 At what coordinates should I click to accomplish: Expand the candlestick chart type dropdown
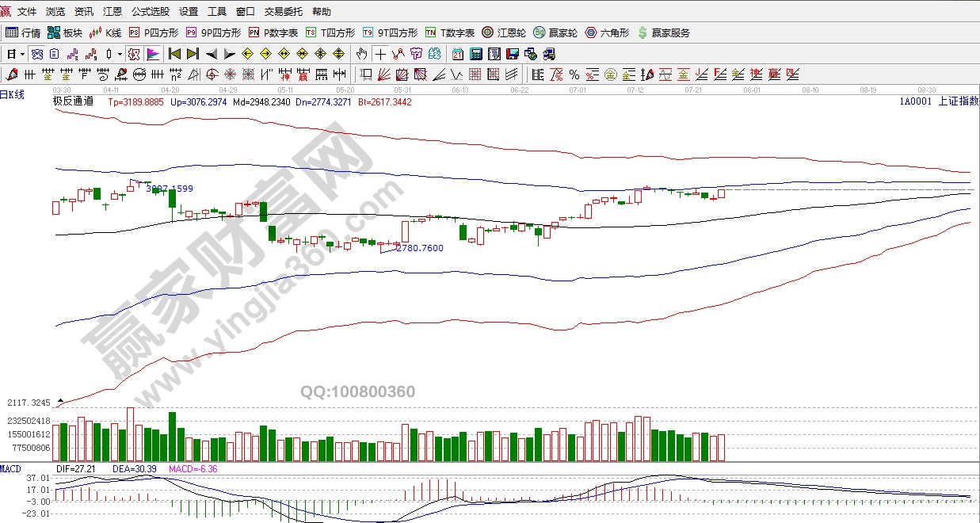120,54
